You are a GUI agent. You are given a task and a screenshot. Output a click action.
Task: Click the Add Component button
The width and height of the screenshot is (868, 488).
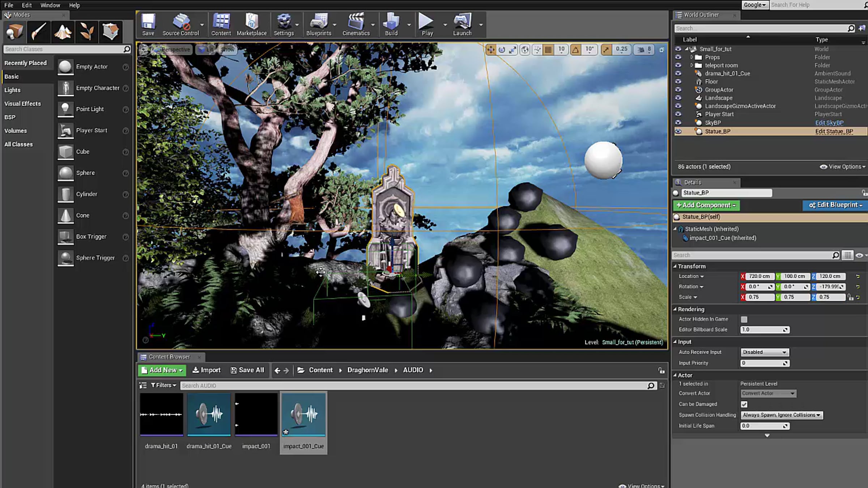click(x=706, y=205)
